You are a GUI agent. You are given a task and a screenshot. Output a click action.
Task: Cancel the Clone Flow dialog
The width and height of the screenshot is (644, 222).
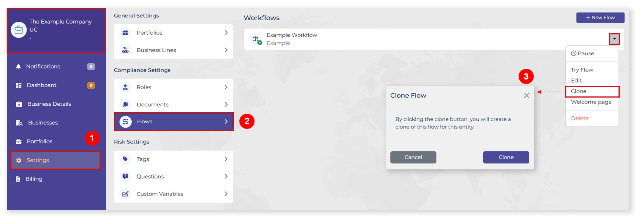pos(413,157)
